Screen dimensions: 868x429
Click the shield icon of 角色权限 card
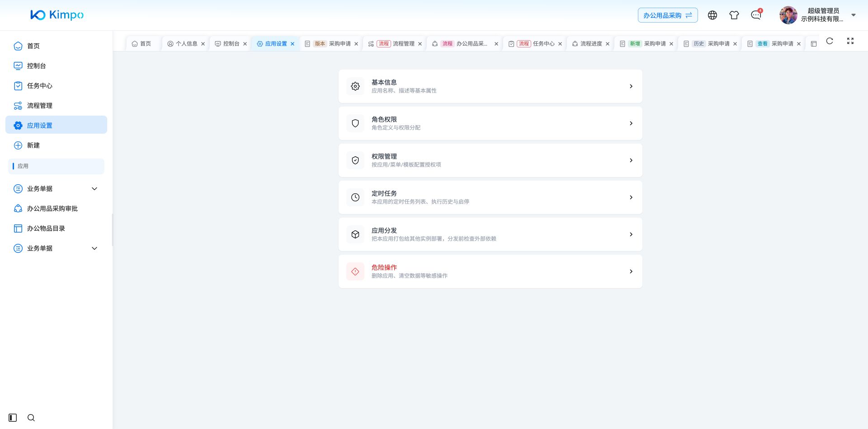(355, 123)
